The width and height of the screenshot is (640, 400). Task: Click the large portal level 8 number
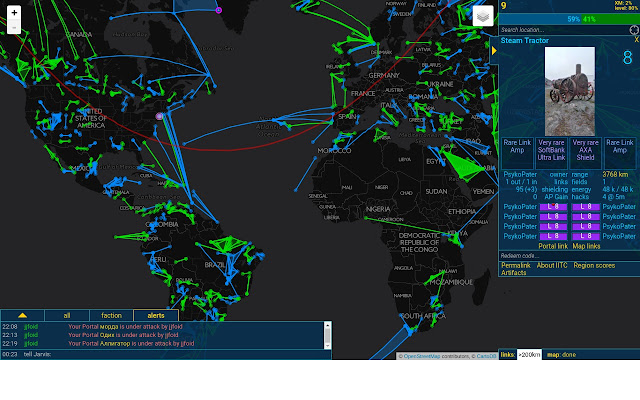[x=627, y=58]
